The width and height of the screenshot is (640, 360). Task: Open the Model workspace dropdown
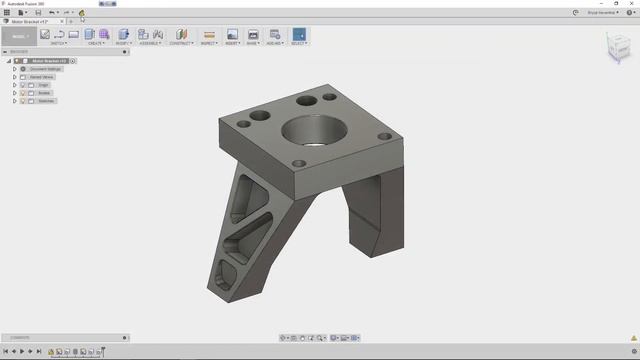coord(19,36)
